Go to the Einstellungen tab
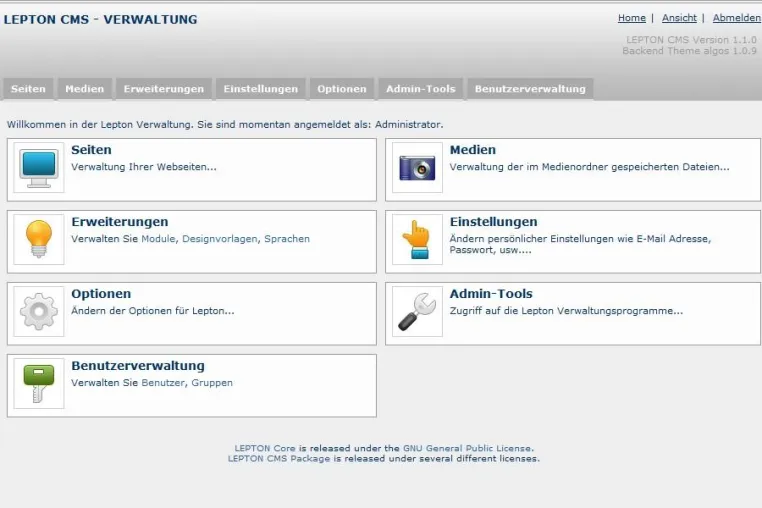 [260, 89]
